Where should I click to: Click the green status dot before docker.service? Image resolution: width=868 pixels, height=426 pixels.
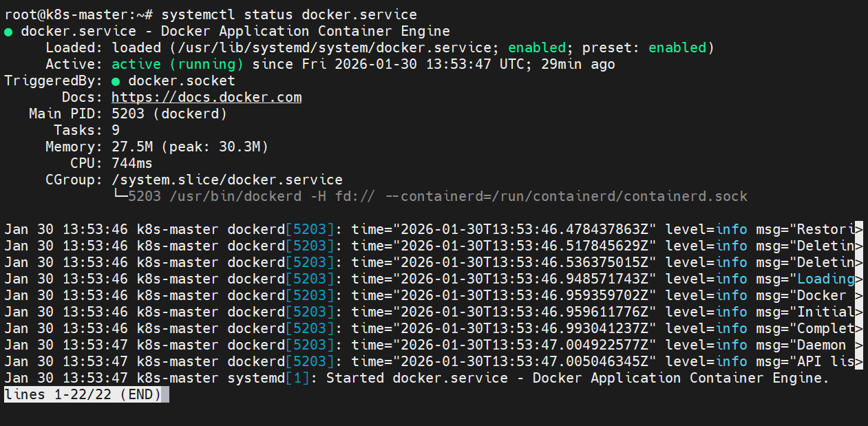[x=8, y=32]
